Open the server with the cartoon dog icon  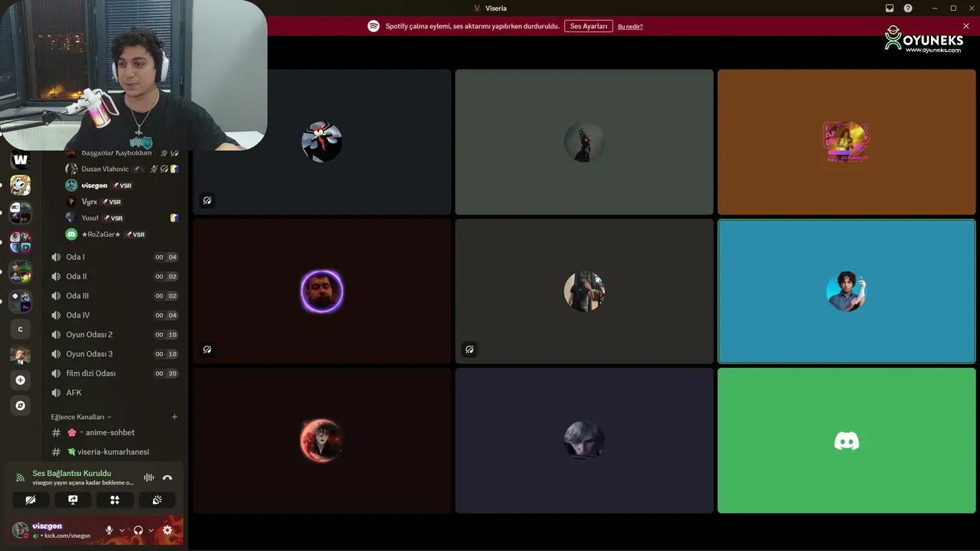(x=21, y=185)
